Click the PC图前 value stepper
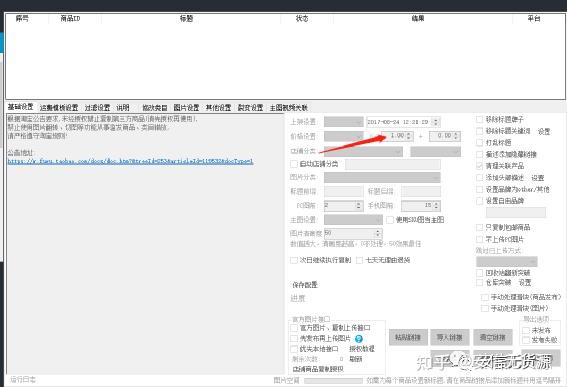Screen dimensions: 567x387 [359, 205]
